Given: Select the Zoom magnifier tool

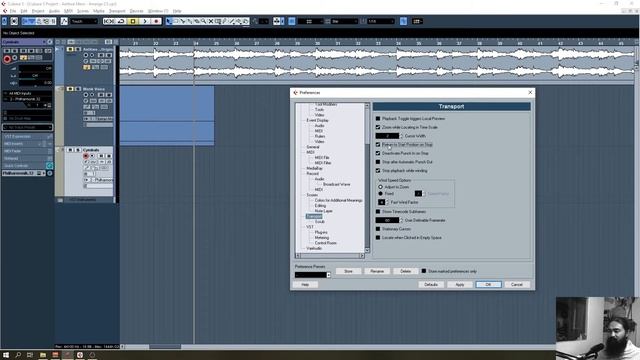Looking at the screenshot, I should tap(204, 21).
